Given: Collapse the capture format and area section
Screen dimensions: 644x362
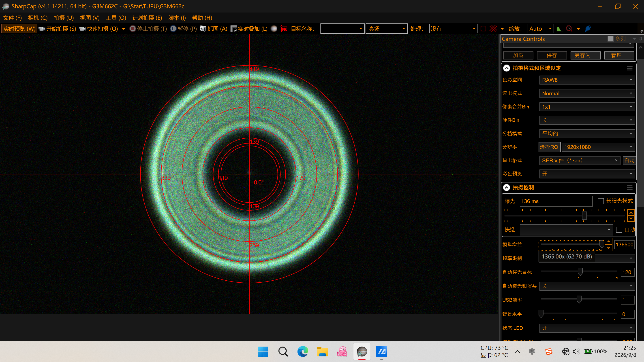Looking at the screenshot, I should pos(506,68).
